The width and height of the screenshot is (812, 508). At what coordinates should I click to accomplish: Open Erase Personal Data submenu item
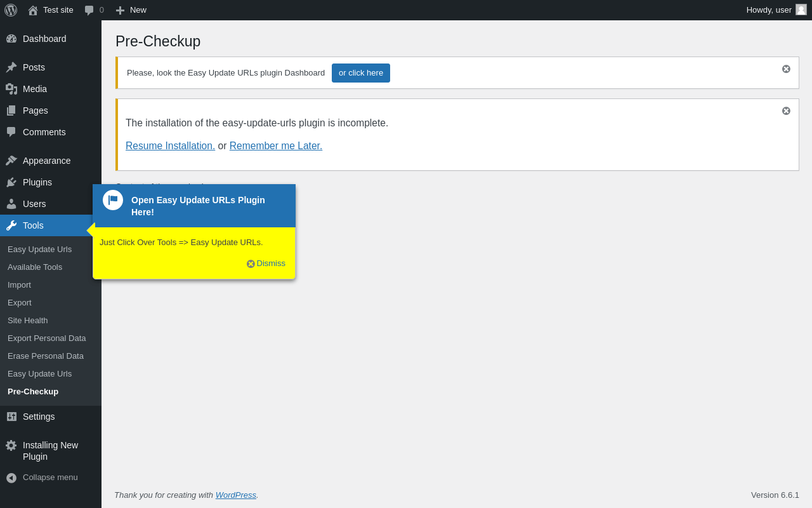click(46, 356)
